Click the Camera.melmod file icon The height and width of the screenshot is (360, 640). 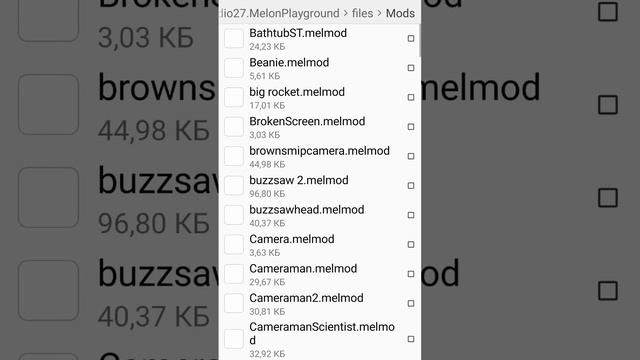[234, 244]
